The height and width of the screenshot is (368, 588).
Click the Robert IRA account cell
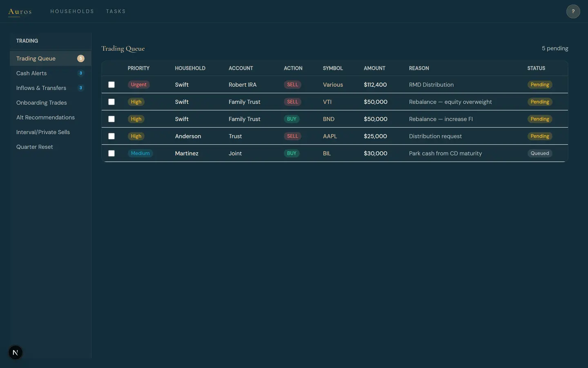(x=243, y=85)
